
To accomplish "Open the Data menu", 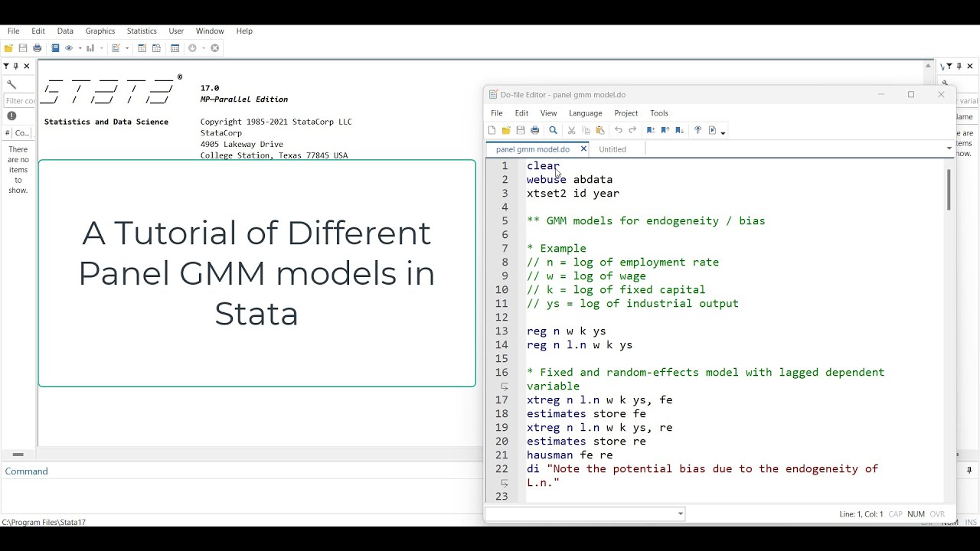I will [65, 31].
